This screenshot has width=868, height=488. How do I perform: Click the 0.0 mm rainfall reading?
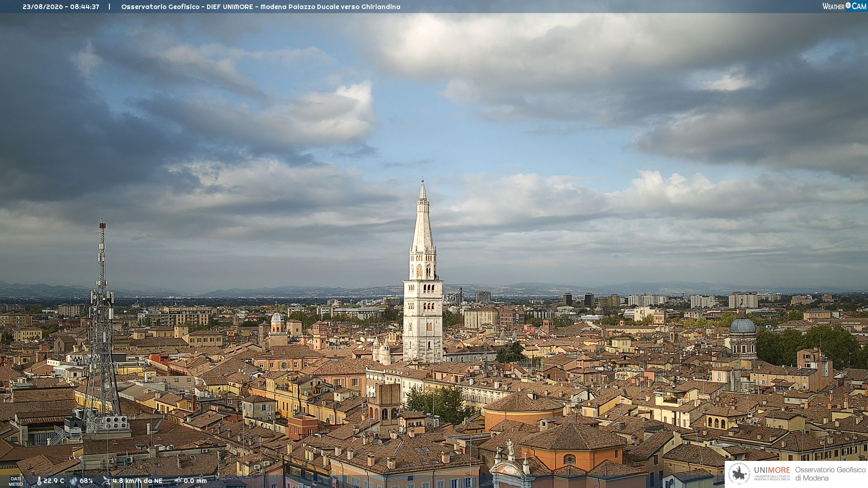tap(195, 481)
